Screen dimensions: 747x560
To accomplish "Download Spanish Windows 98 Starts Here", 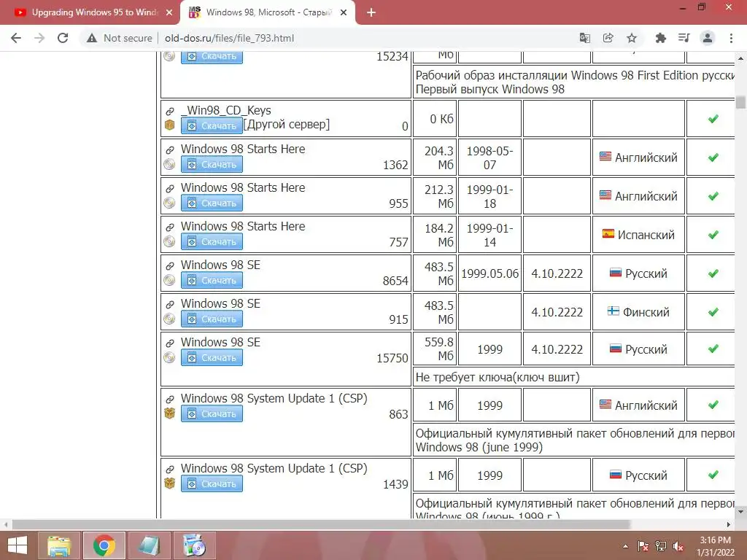I will point(212,241).
